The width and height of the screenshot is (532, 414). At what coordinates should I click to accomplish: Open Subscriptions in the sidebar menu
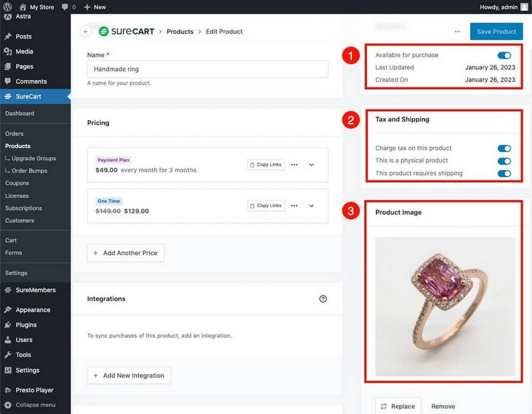[x=23, y=208]
